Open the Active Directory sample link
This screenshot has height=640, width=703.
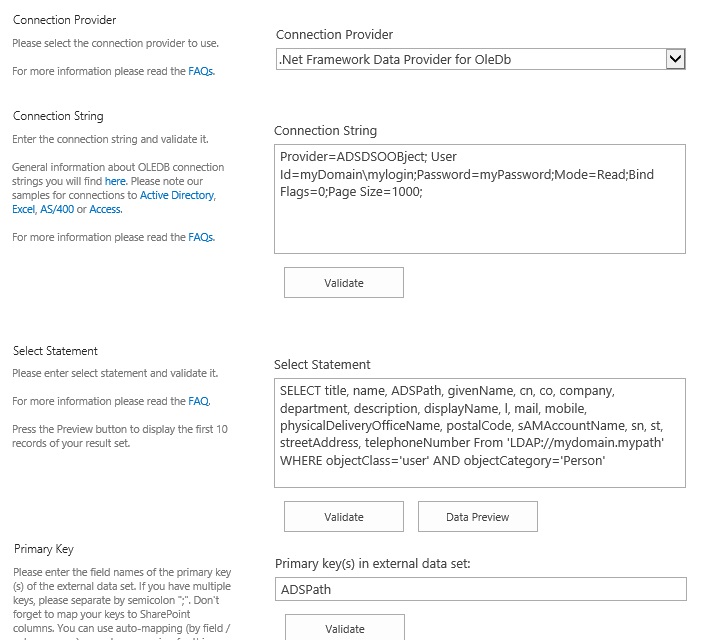point(177,195)
